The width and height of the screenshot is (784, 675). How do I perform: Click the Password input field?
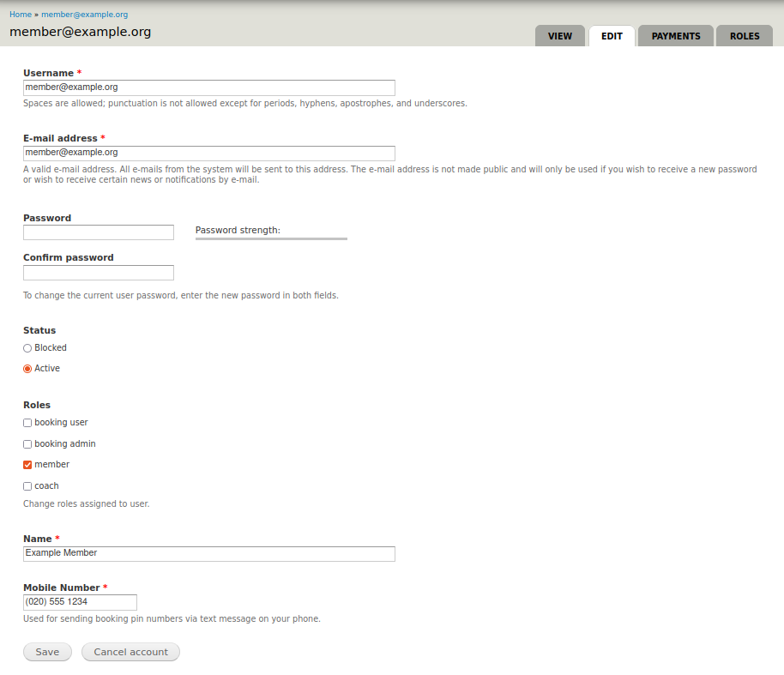[98, 232]
